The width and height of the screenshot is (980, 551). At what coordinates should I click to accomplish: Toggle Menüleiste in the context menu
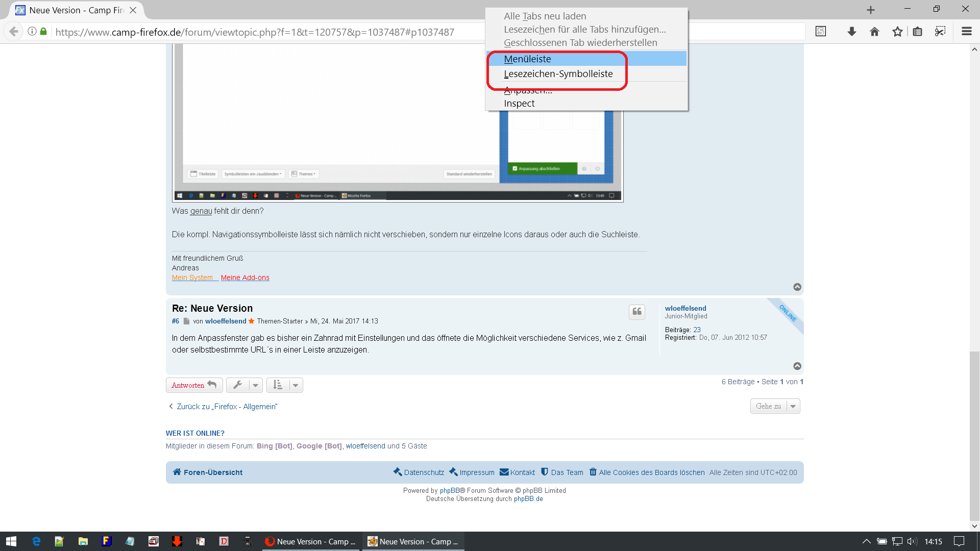tap(528, 59)
